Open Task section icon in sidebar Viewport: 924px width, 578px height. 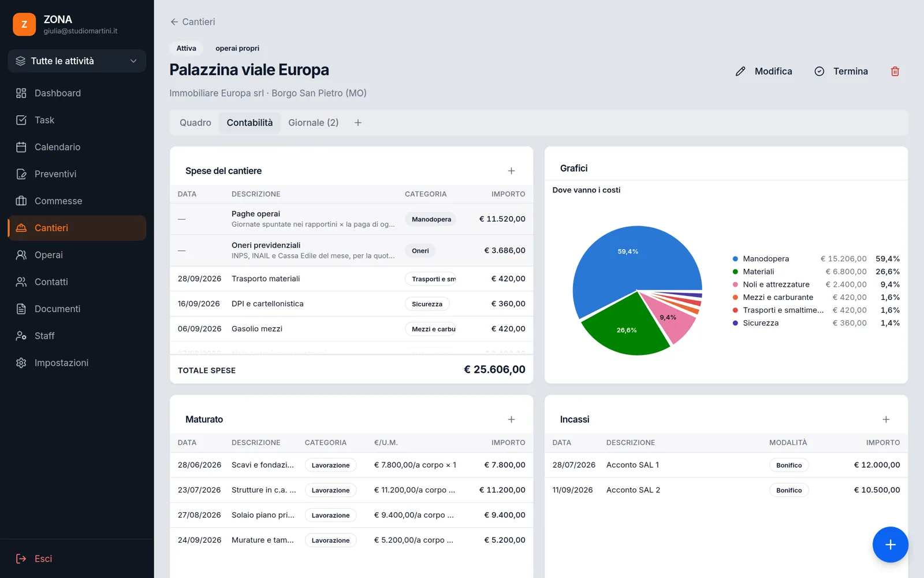pyautogui.click(x=21, y=120)
